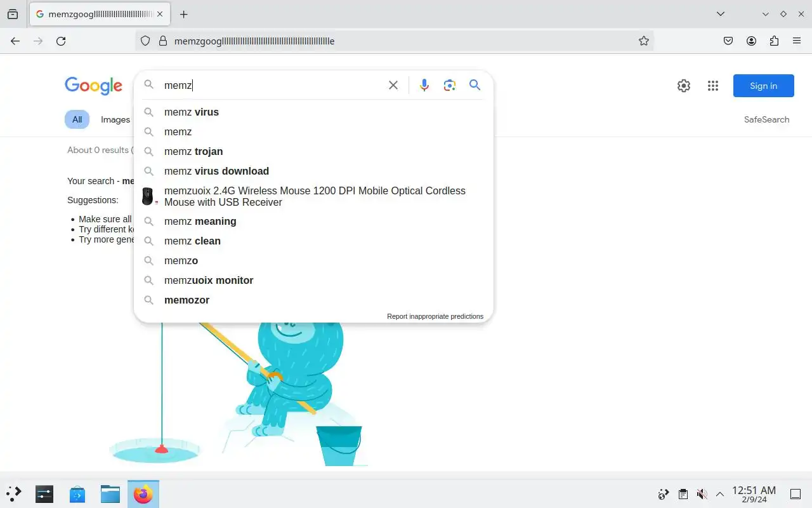Image resolution: width=812 pixels, height=508 pixels.
Task: Open the Firefox account menu
Action: pos(751,41)
